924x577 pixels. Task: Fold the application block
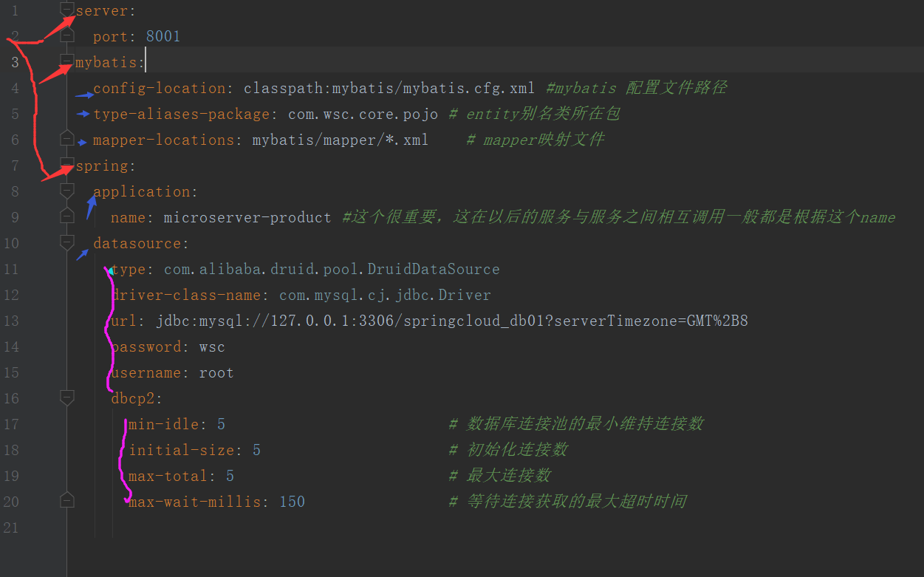[x=67, y=191]
